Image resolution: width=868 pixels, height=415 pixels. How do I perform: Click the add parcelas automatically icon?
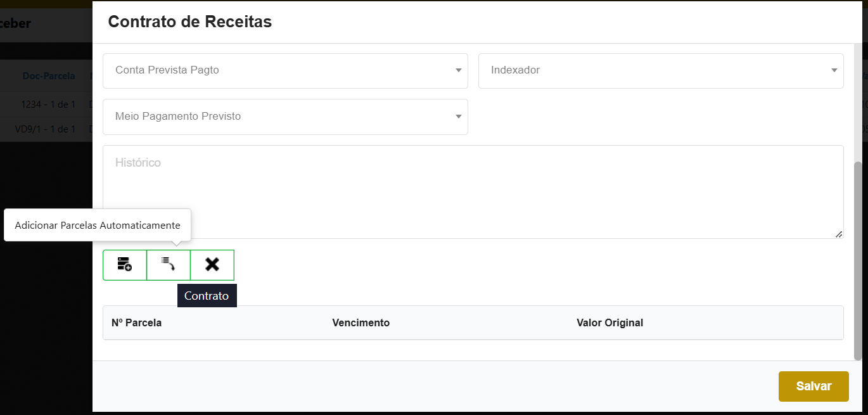click(169, 265)
